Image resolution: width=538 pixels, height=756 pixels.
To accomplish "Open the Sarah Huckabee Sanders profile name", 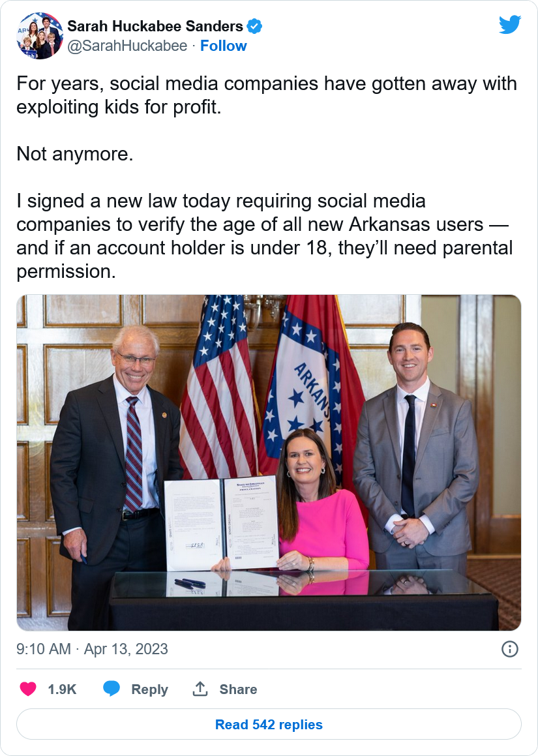I will (155, 27).
